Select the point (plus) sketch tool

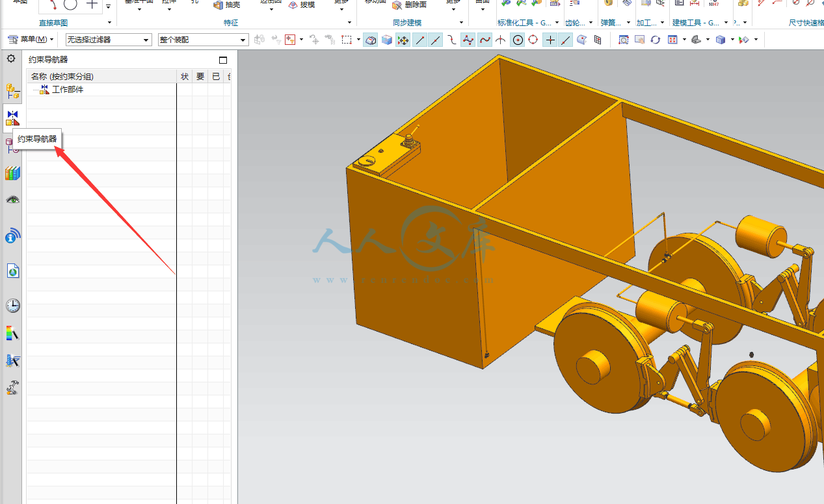point(92,5)
